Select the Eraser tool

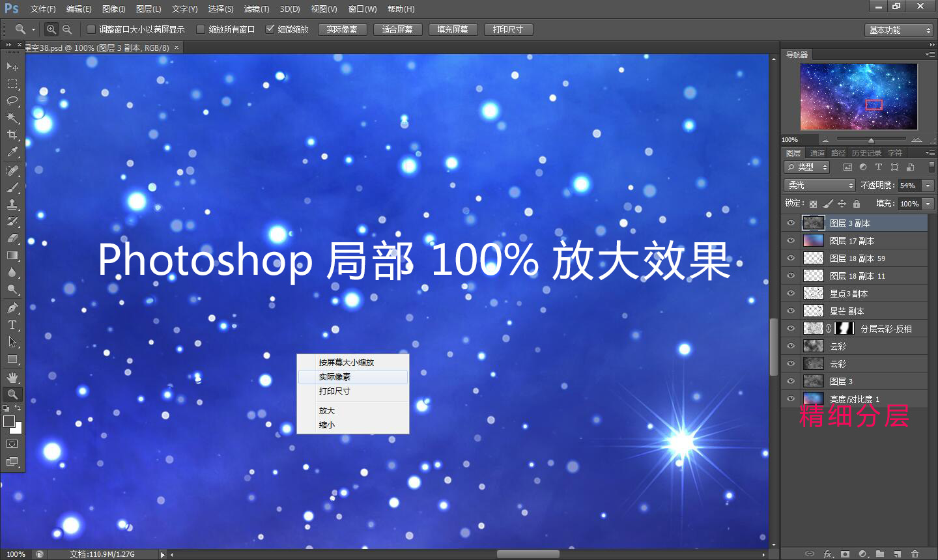12,238
